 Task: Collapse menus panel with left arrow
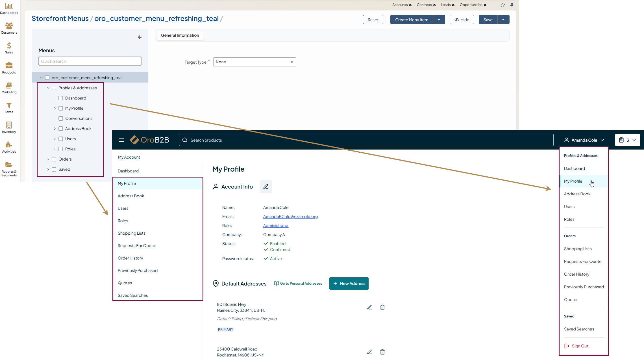point(140,37)
